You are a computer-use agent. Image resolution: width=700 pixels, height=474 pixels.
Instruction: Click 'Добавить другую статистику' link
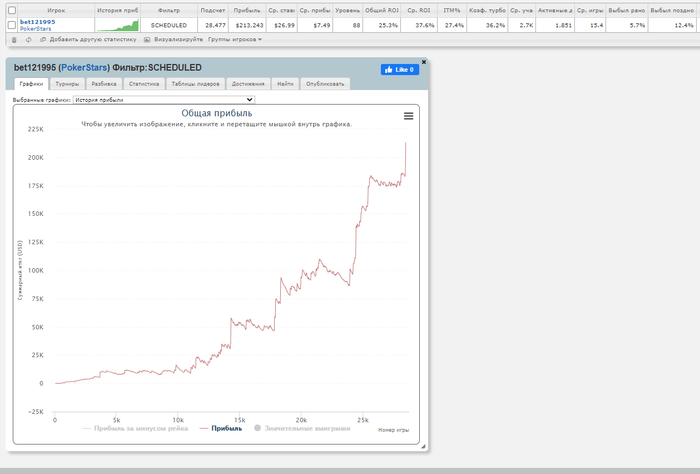click(x=93, y=40)
